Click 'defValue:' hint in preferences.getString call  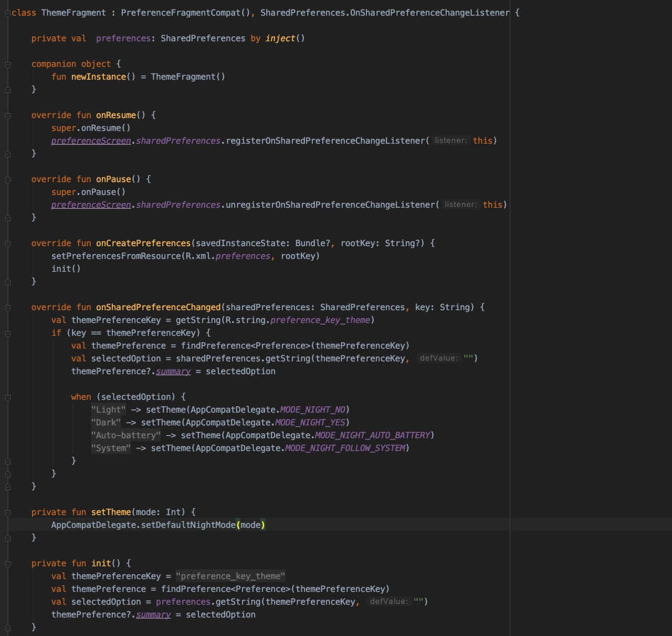389,601
